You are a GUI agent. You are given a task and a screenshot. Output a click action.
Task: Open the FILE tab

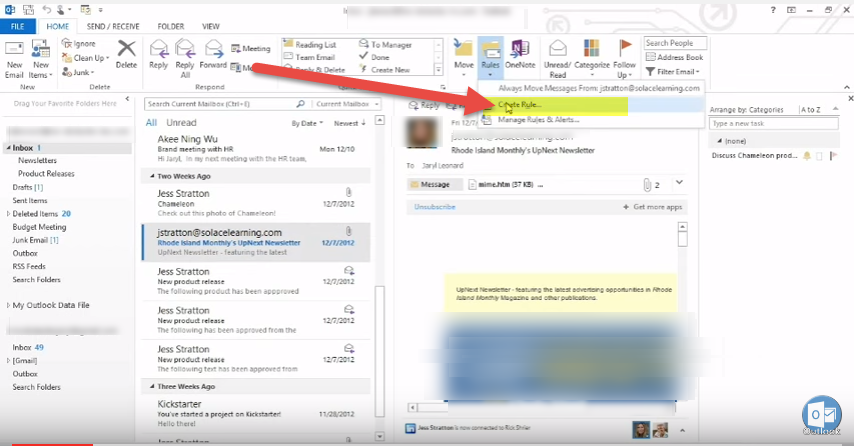[x=17, y=25]
